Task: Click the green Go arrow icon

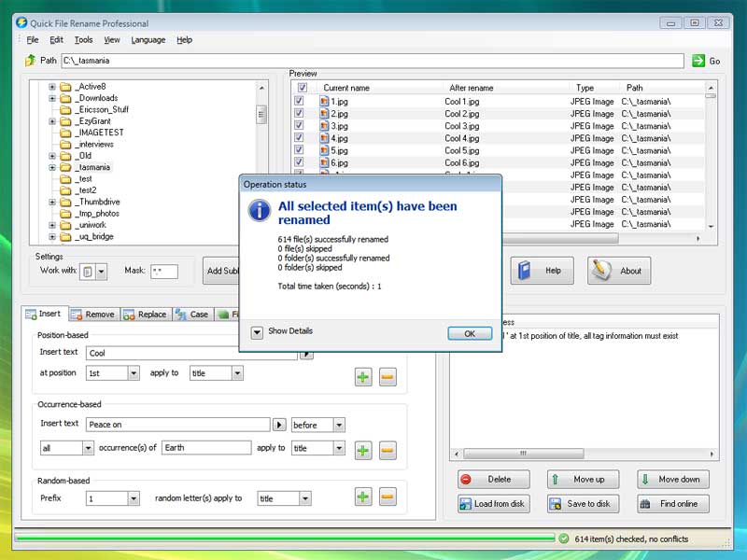Action: point(698,61)
